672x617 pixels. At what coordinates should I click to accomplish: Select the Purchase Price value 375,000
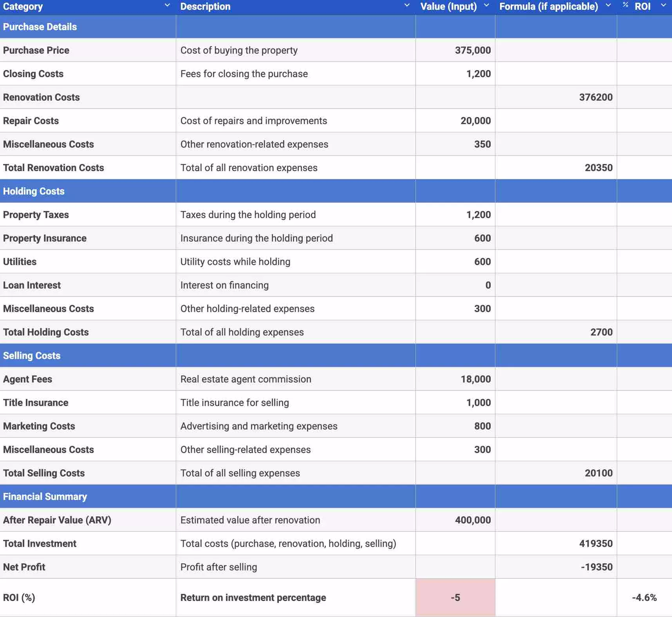(x=473, y=50)
